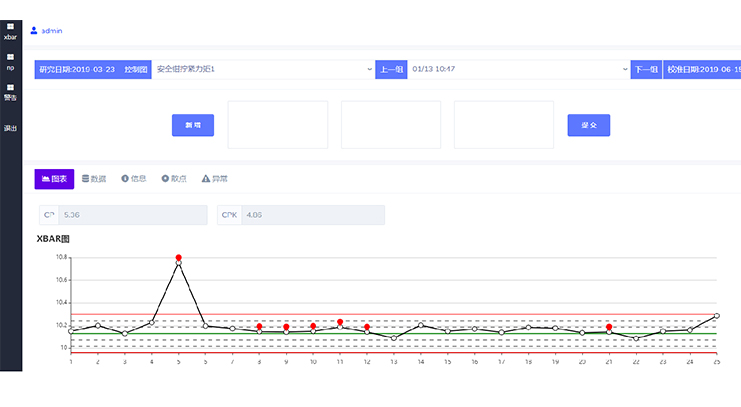Open the xbar chart page in sidebar
The height and width of the screenshot is (407, 741).
pos(10,31)
